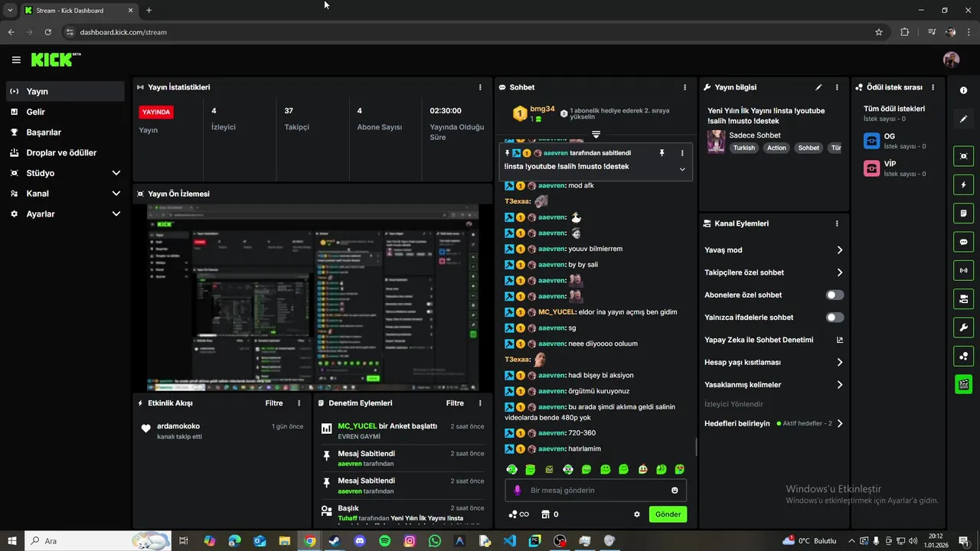Click the stream preview thumbnail
The width and height of the screenshot is (980, 551).
click(x=312, y=298)
